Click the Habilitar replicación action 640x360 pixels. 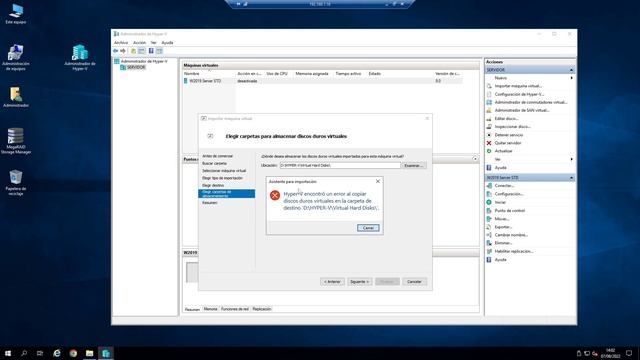[514, 251]
